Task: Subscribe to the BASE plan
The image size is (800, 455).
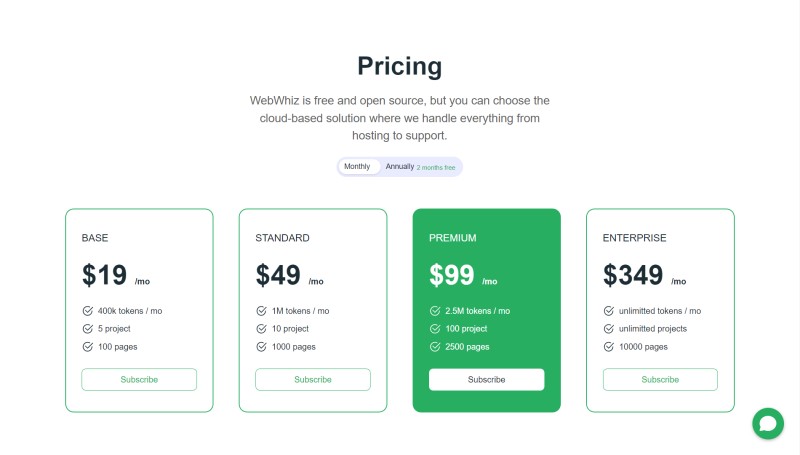Action: point(139,380)
